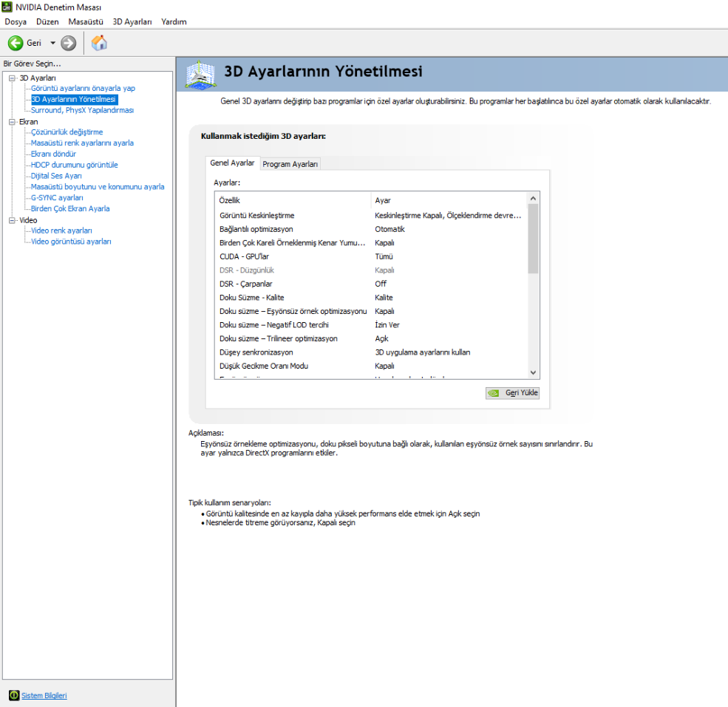Open the Sistem Bilgileri link
The height and width of the screenshot is (707, 728).
tap(44, 695)
